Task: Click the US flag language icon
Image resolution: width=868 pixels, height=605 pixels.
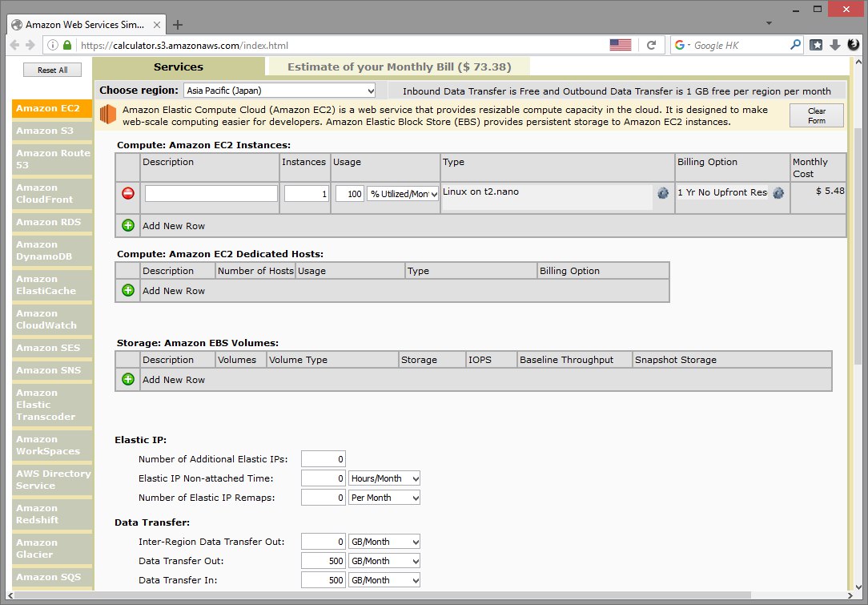Action: tap(620, 45)
